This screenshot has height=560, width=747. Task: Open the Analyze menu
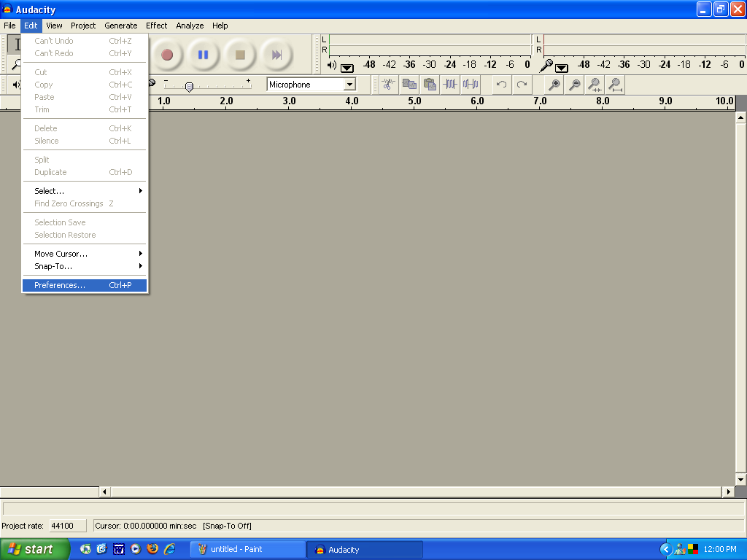point(190,26)
